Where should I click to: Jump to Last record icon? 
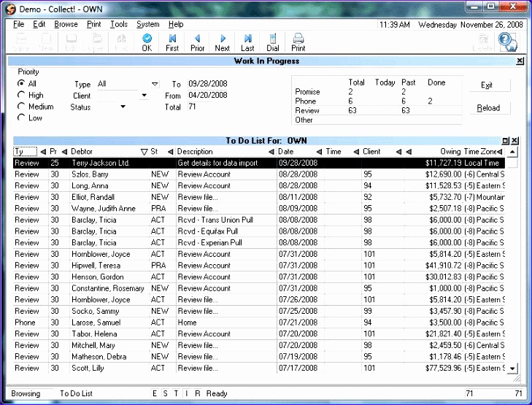248,39
